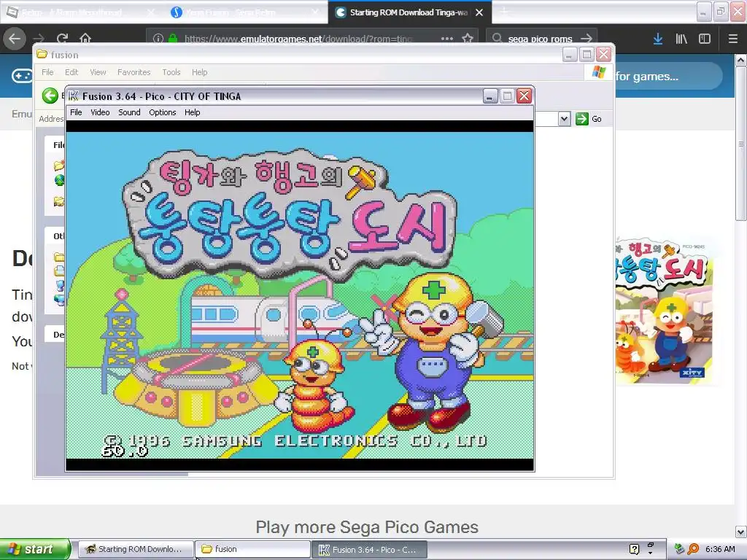Viewport: 747px width, 560px height.
Task: Open the Video menu in Fusion
Action: coord(100,112)
